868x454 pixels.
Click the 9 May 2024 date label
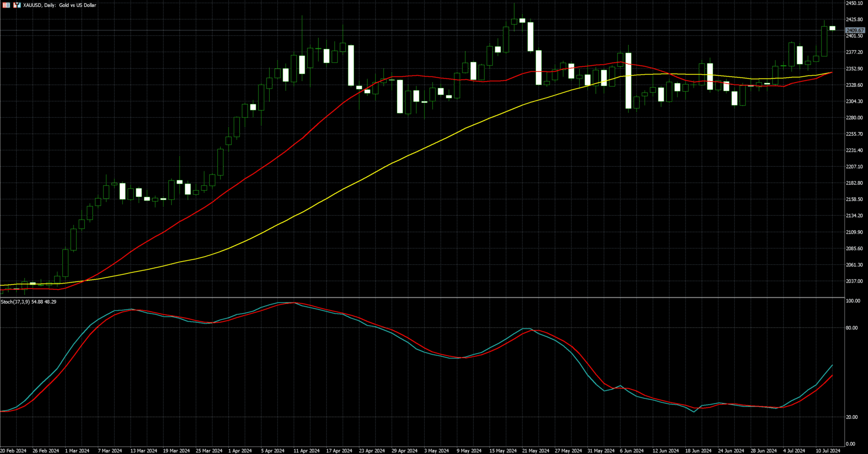(x=469, y=451)
